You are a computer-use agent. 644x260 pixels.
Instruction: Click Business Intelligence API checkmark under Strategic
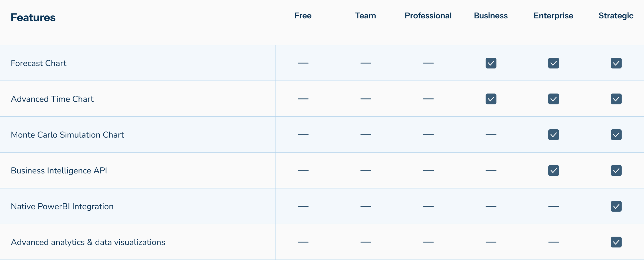(616, 170)
